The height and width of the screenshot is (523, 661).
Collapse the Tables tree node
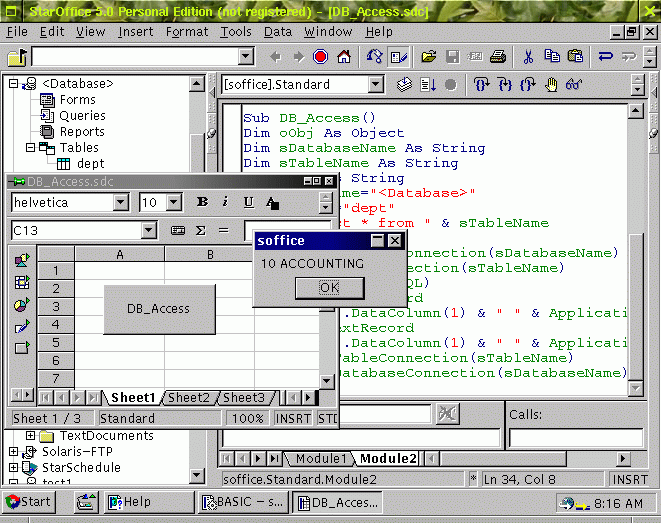click(x=30, y=148)
